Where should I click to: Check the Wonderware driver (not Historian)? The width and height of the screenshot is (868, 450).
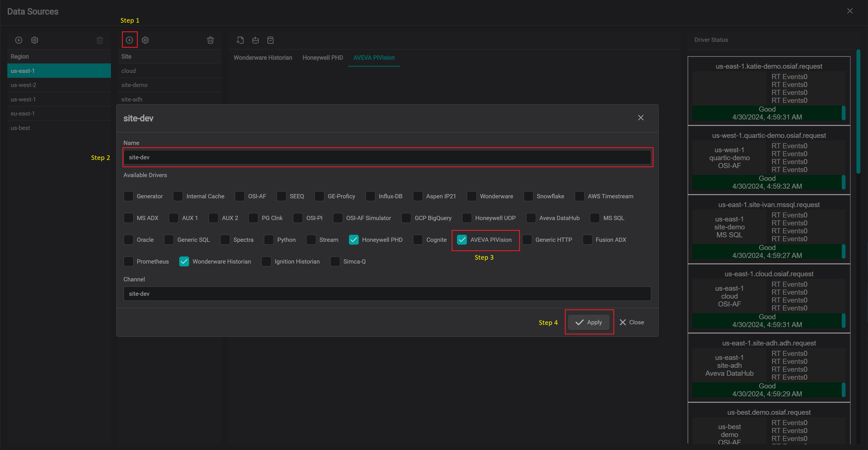point(472,196)
